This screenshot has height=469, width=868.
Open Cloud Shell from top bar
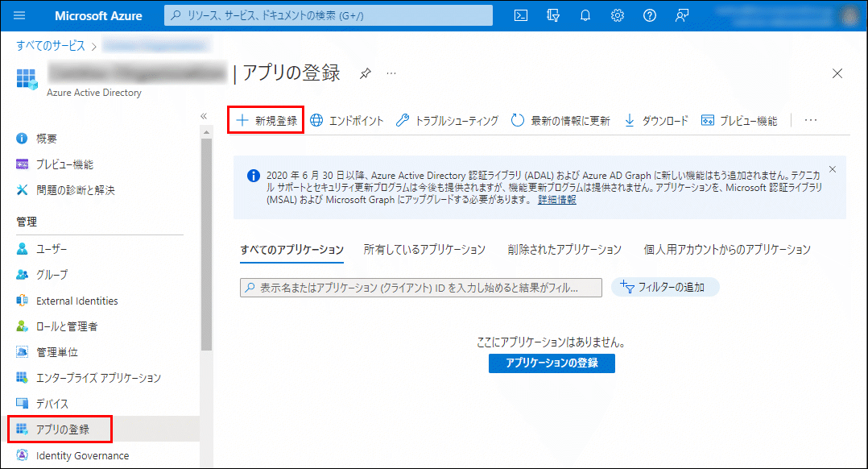(521, 15)
